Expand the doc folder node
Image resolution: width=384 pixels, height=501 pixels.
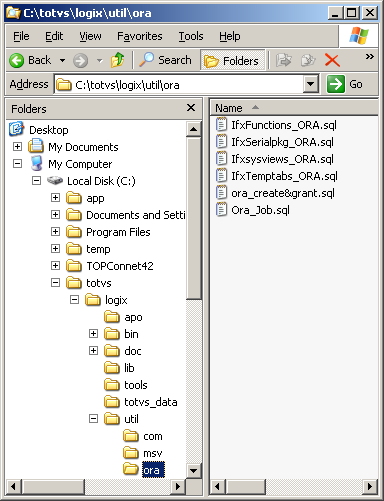click(x=93, y=351)
